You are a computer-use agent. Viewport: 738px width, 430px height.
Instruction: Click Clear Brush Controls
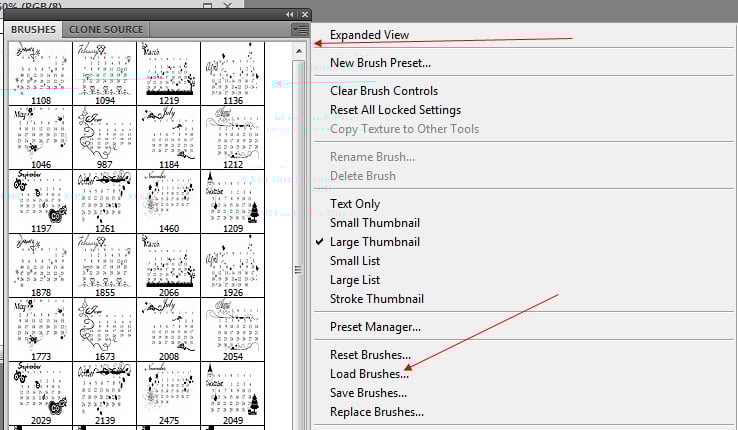384,91
